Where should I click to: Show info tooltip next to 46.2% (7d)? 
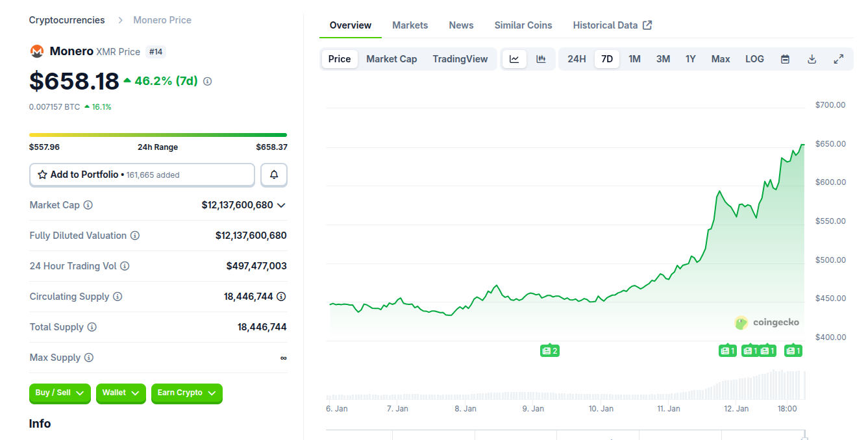208,82
